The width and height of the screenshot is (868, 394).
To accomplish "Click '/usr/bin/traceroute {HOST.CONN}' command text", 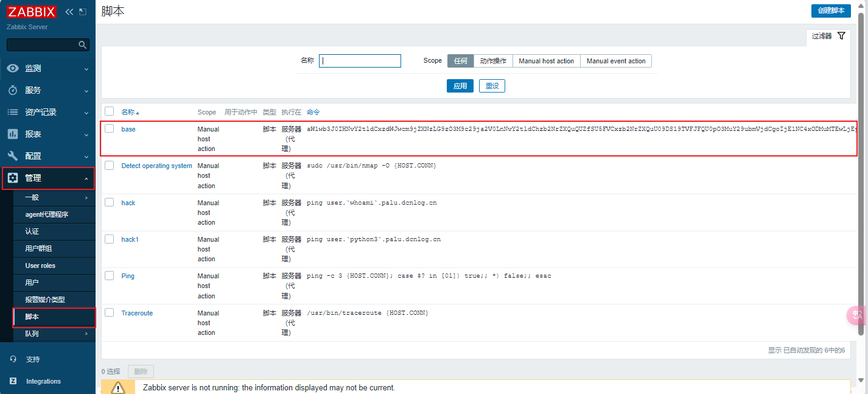I will 368,313.
